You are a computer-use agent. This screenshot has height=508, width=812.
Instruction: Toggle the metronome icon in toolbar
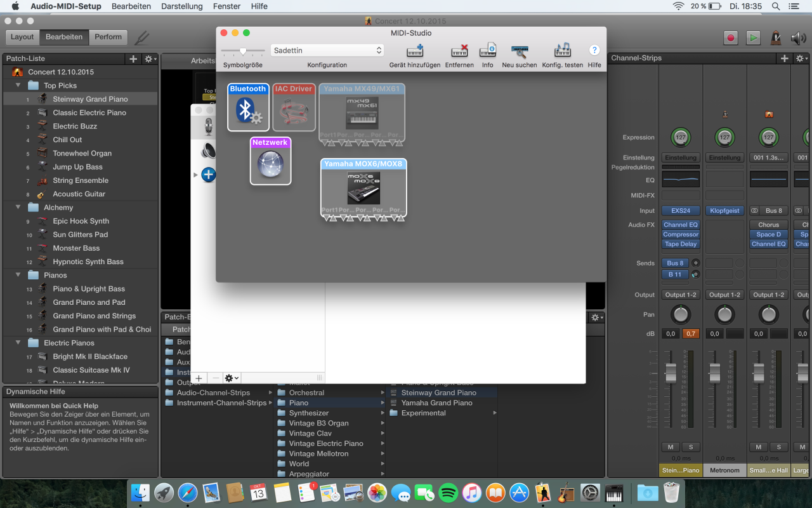point(775,37)
